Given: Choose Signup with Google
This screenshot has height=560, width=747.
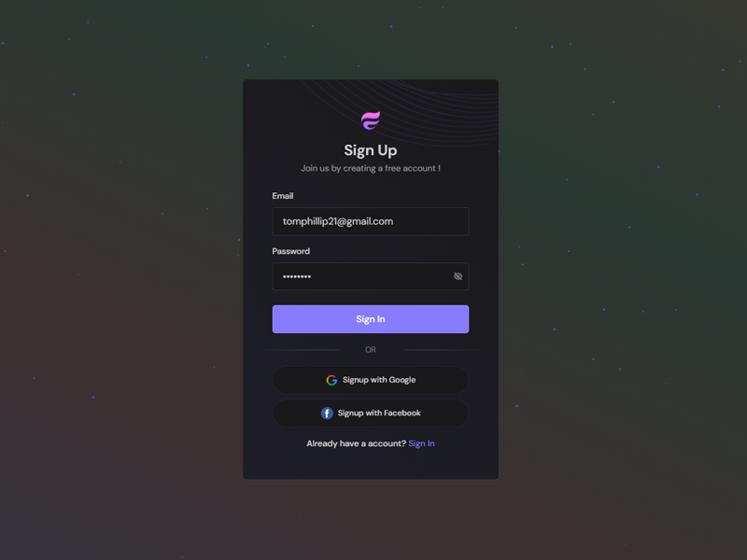Looking at the screenshot, I should [x=370, y=380].
